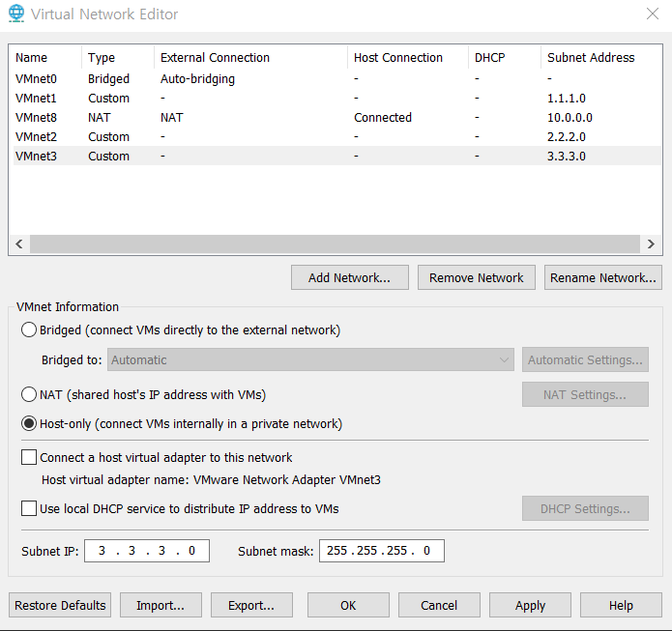Click the DHCP column header
This screenshot has width=672, height=631.
505,57
